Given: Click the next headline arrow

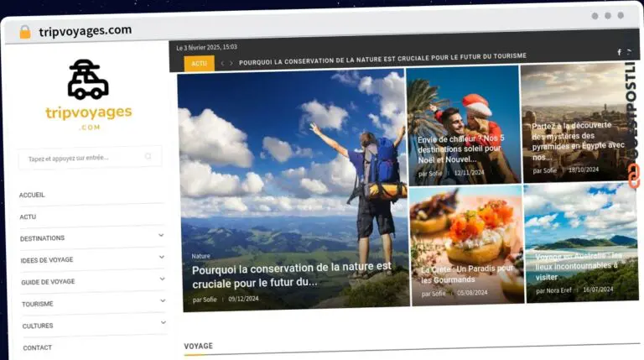Looking at the screenshot, I should [232, 63].
